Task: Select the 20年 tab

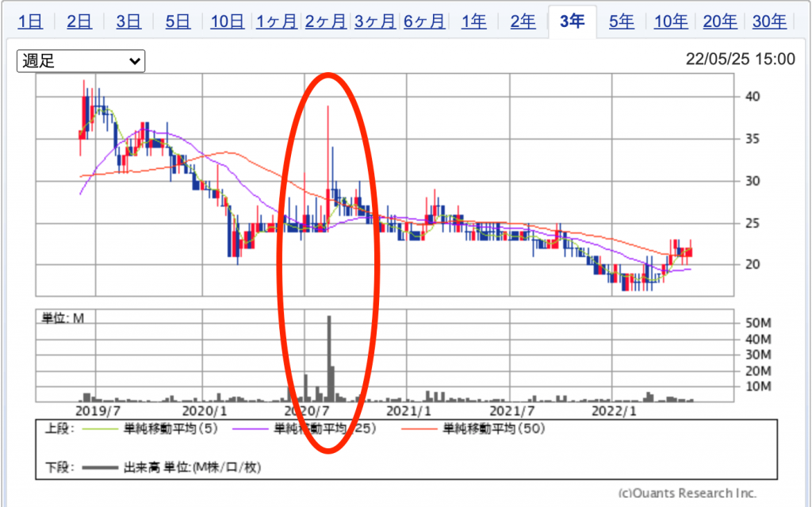Action: [x=720, y=21]
